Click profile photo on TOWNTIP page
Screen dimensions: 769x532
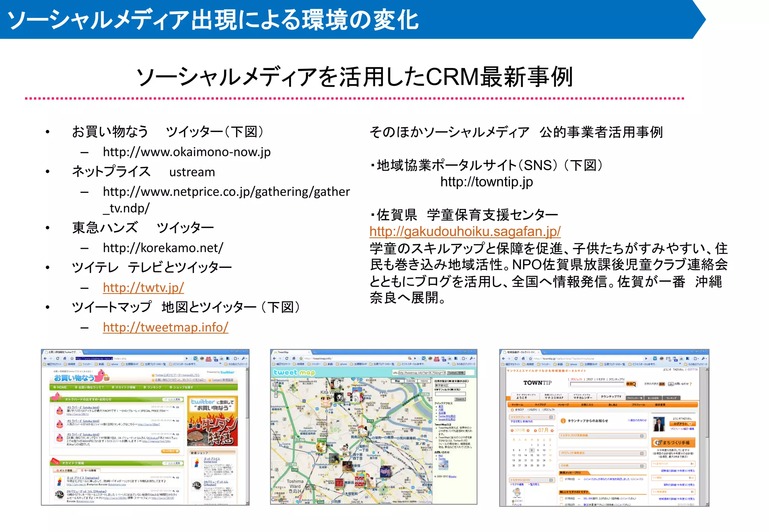point(659,424)
